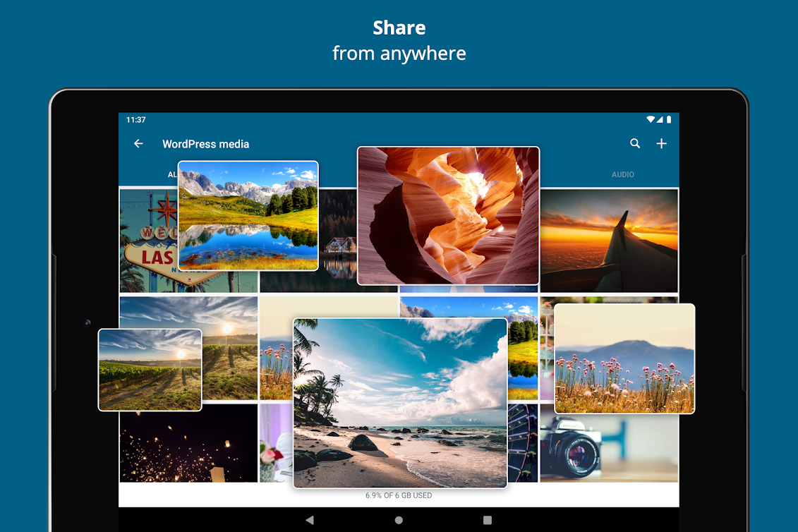The image size is (798, 532).
Task: Open media search with the magnifier icon
Action: pos(635,144)
